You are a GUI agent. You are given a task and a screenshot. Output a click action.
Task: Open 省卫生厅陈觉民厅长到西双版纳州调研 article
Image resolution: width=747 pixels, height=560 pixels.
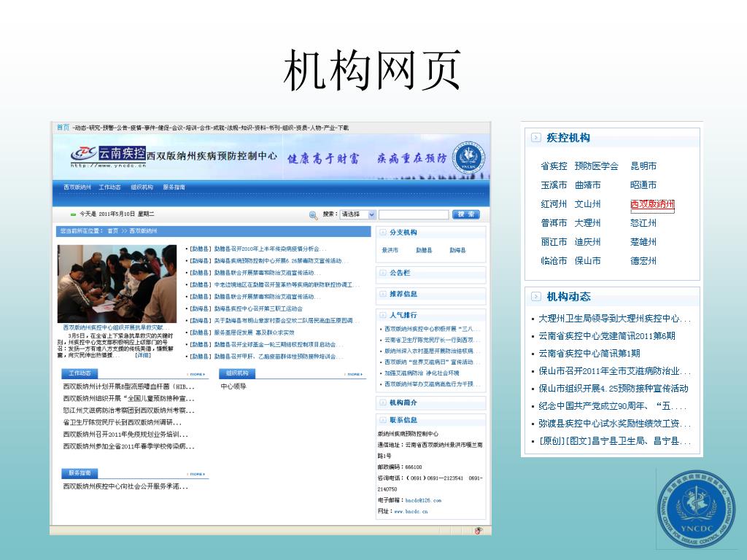122,422
